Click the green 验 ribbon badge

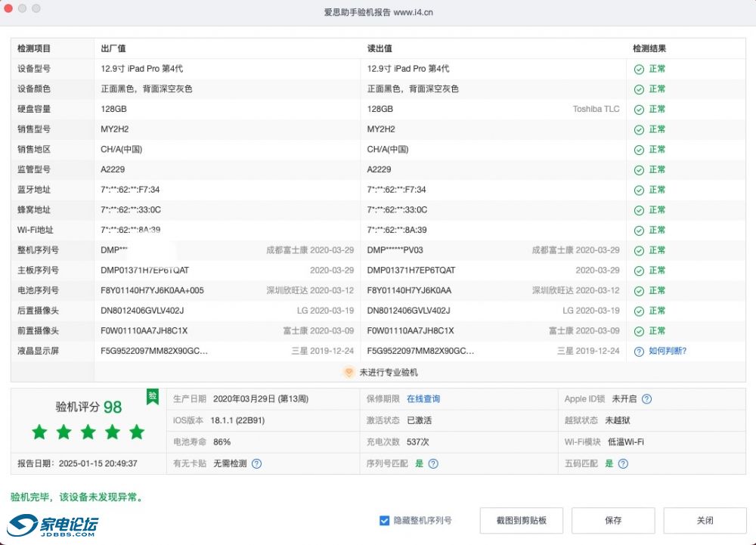click(x=153, y=397)
